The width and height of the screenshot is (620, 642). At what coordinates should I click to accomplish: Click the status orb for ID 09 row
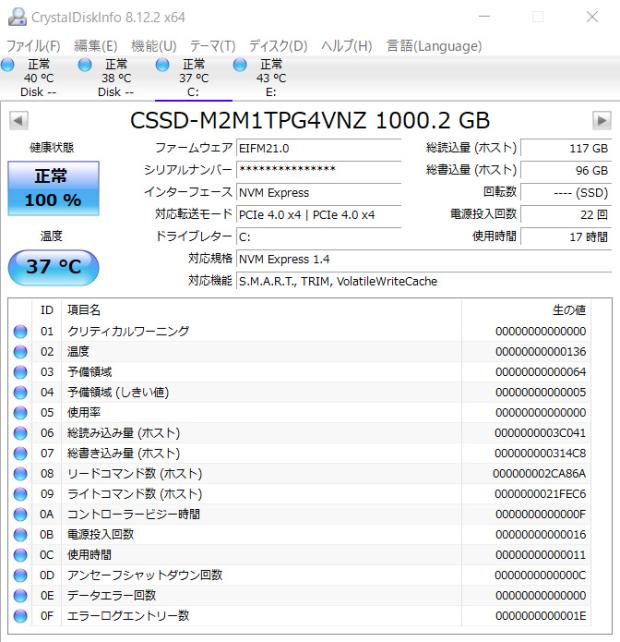20,494
